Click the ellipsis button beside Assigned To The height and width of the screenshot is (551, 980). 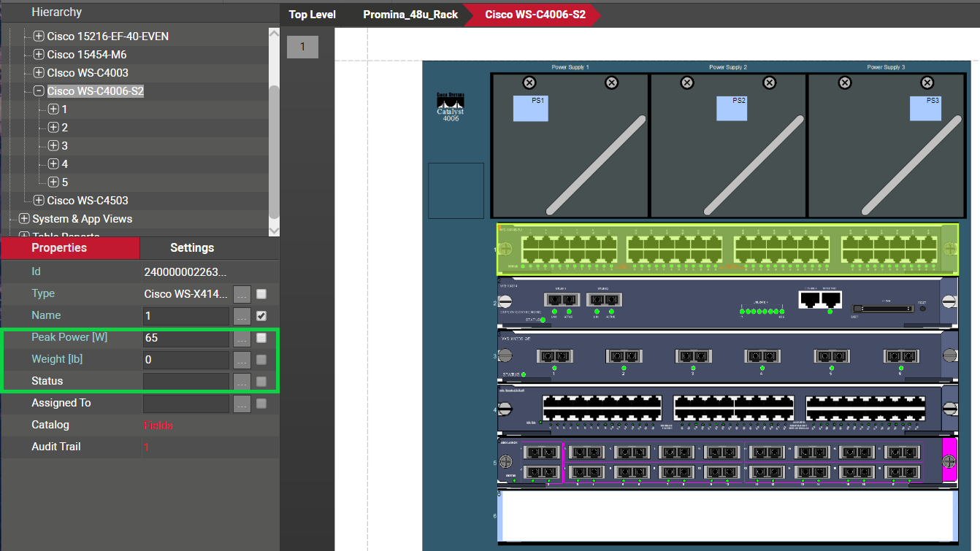[x=242, y=404]
